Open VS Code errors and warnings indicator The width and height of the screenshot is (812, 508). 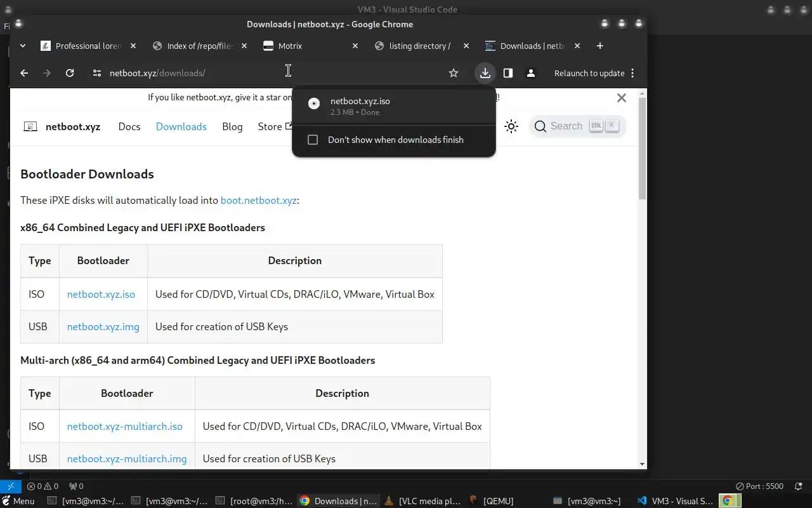pos(43,486)
